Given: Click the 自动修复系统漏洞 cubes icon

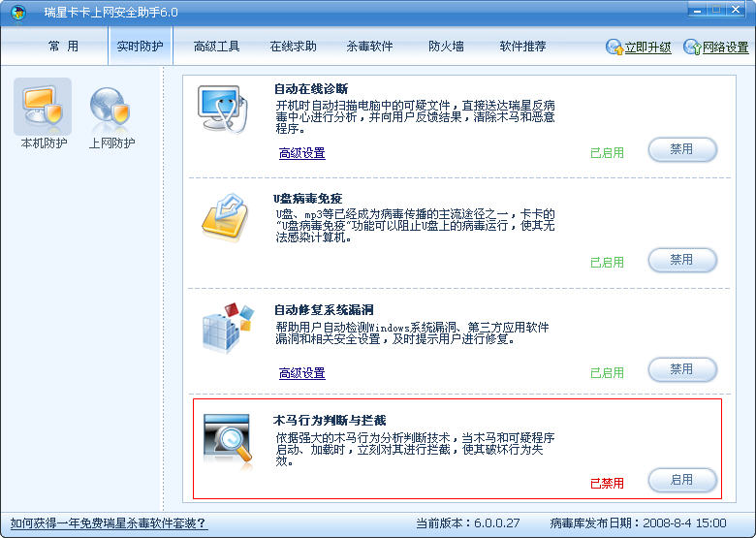Looking at the screenshot, I should 227,328.
